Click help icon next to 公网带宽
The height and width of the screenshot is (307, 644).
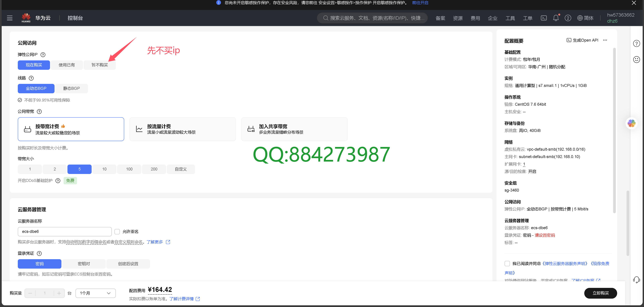point(39,112)
